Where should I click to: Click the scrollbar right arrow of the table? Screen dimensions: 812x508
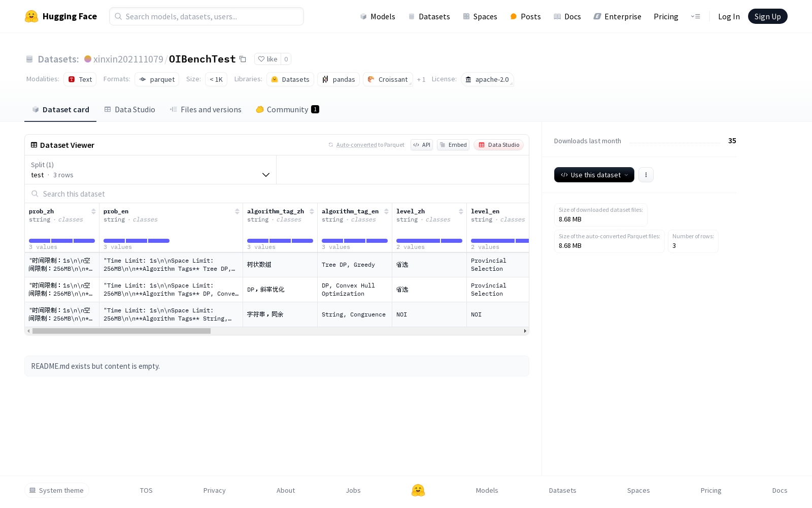point(525,331)
